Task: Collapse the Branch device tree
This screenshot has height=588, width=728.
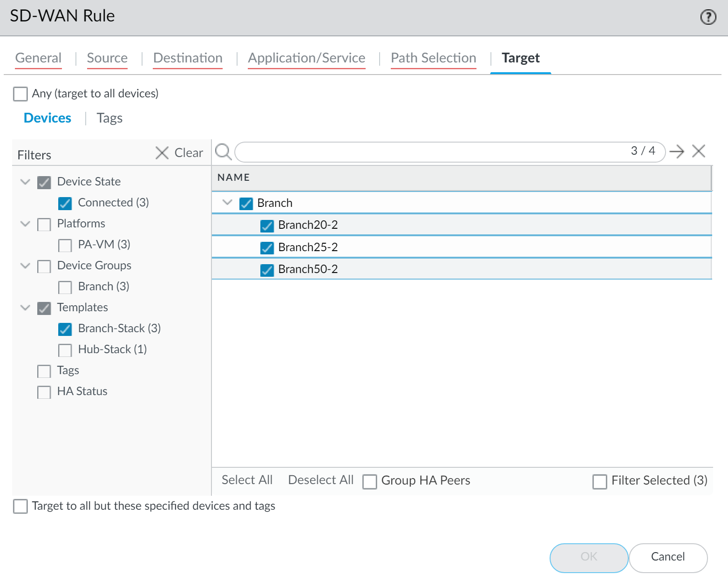Action: [x=227, y=203]
